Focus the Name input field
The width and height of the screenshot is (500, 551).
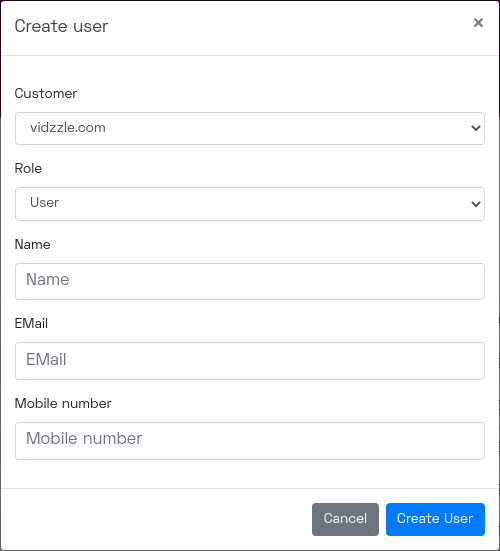[250, 281]
